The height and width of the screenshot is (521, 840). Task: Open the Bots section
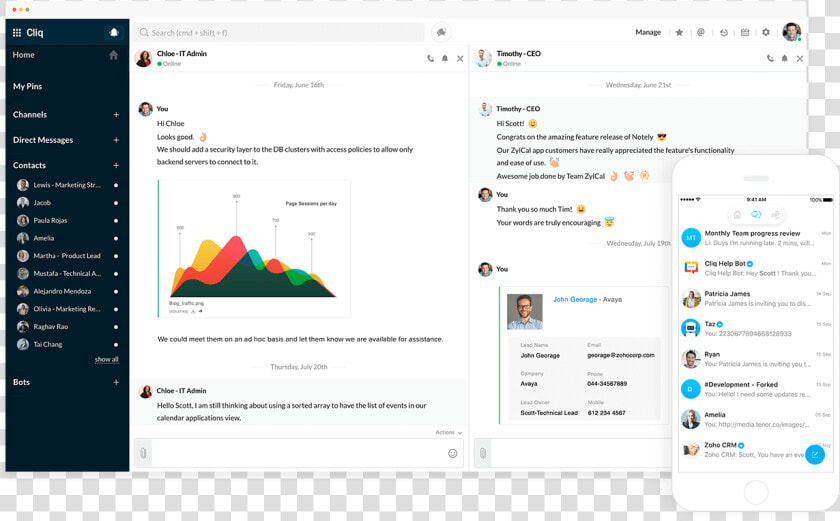click(21, 382)
